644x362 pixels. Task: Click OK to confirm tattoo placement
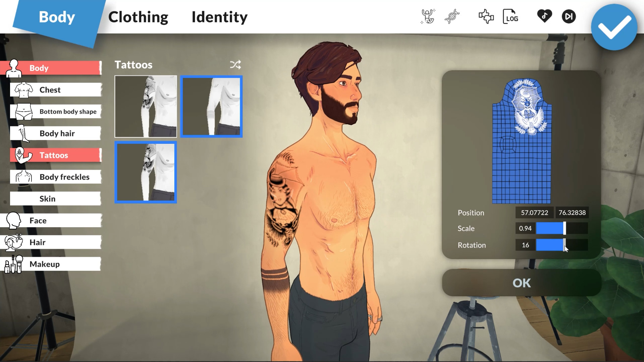pyautogui.click(x=522, y=283)
